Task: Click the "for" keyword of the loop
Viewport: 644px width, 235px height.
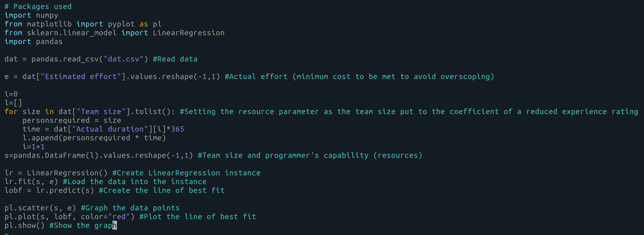Action: [11, 111]
